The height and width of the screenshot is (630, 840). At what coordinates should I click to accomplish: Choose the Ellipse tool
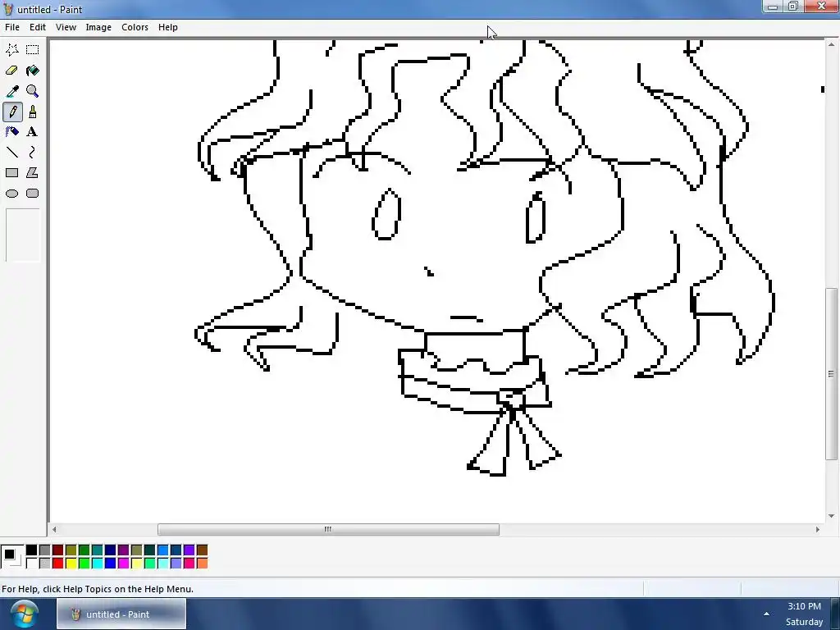pyautogui.click(x=11, y=194)
